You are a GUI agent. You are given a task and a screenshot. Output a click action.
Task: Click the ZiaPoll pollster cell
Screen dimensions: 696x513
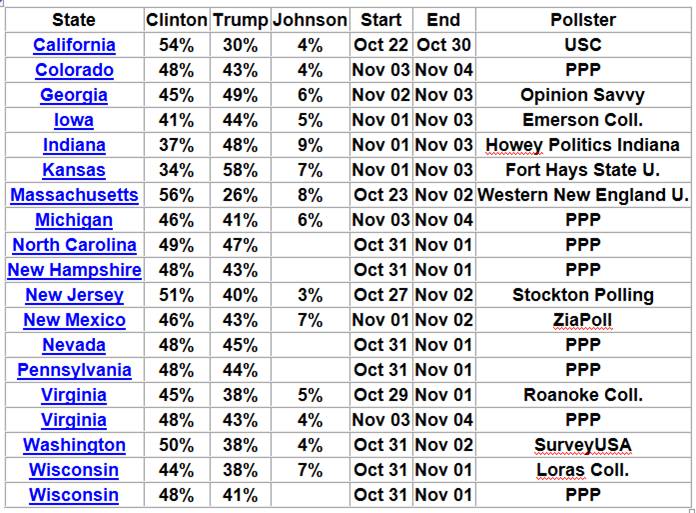click(x=583, y=320)
